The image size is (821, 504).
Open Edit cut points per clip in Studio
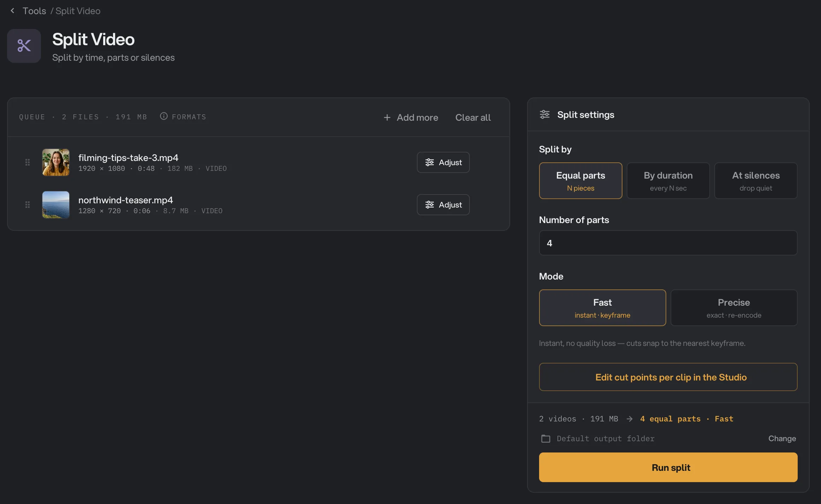[x=668, y=377]
